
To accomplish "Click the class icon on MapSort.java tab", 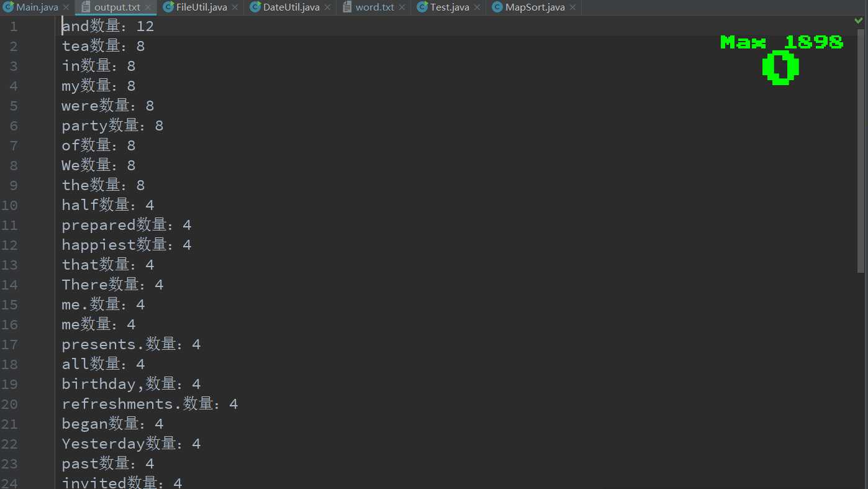I will [497, 7].
